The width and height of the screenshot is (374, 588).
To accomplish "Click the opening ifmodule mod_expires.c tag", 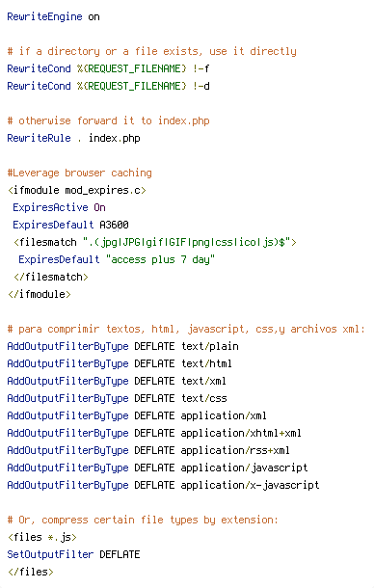I will [x=76, y=190].
